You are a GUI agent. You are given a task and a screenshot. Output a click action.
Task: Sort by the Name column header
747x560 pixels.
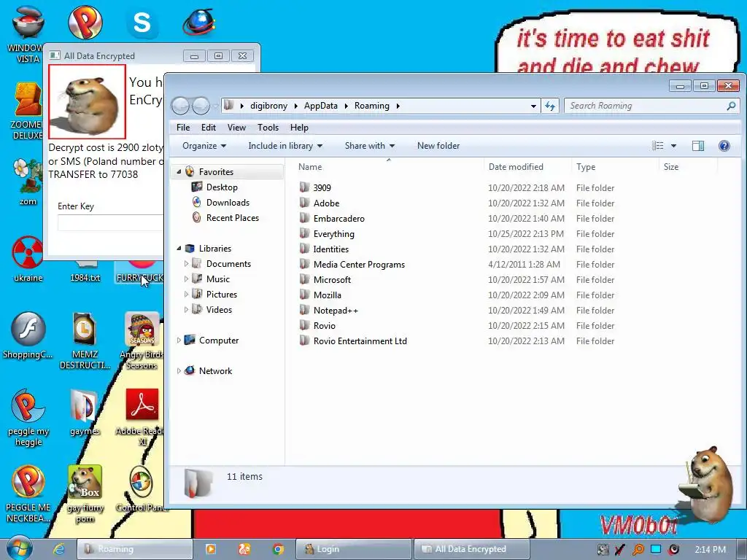(389, 167)
